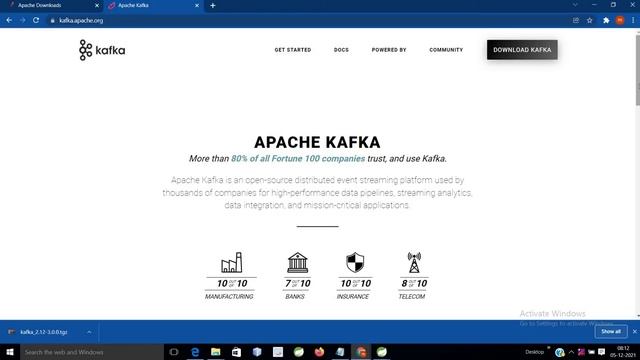
Task: Open the GET STARTED menu
Action: (293, 50)
